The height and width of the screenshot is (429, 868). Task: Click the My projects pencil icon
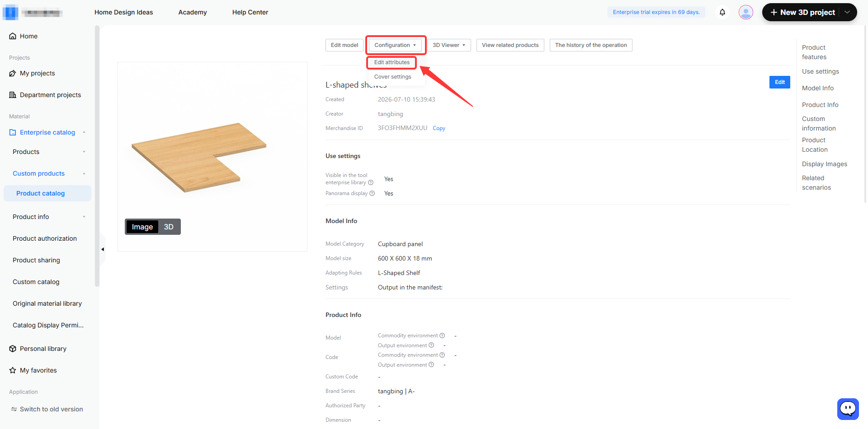(13, 73)
